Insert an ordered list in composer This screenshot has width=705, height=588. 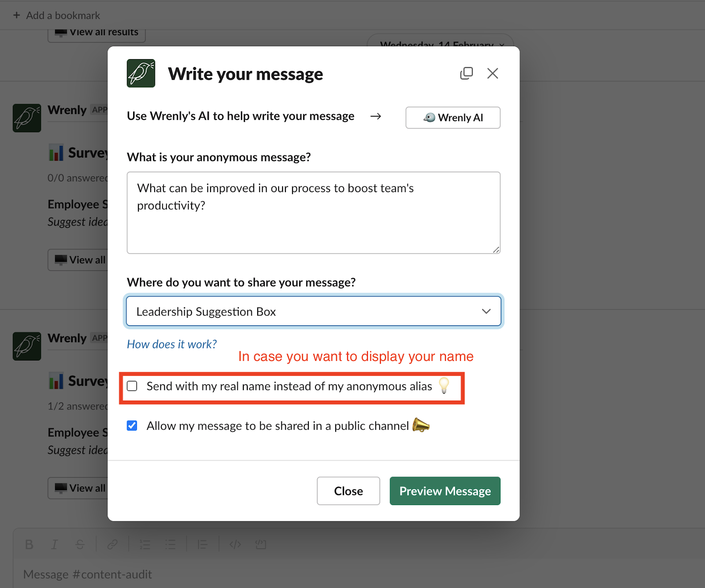tap(145, 545)
